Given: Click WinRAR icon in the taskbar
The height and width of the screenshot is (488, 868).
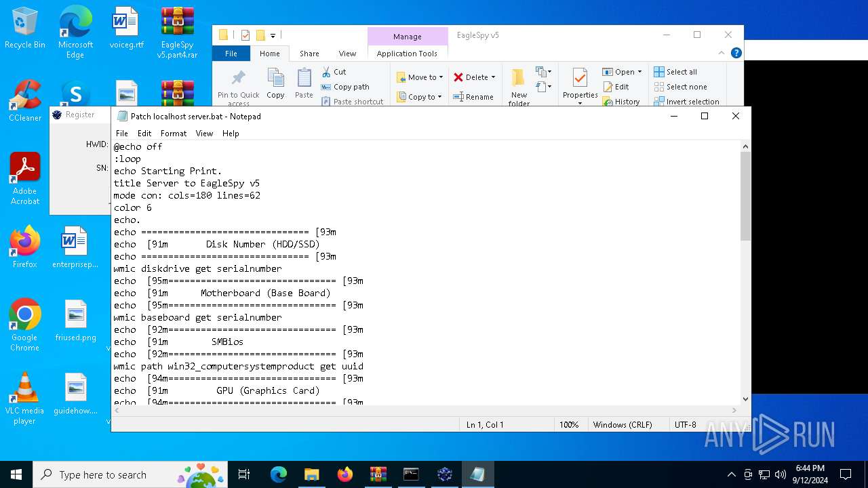Looking at the screenshot, I should tap(378, 474).
